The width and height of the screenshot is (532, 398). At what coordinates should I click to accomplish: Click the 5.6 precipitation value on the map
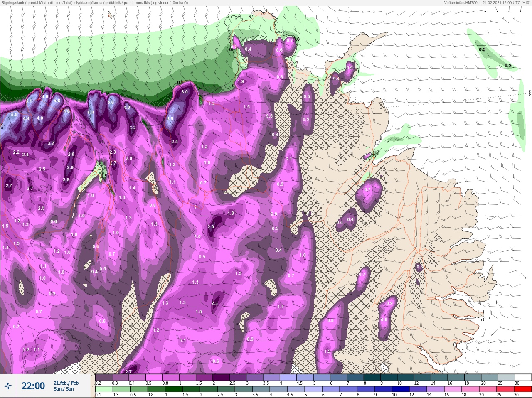111,102
